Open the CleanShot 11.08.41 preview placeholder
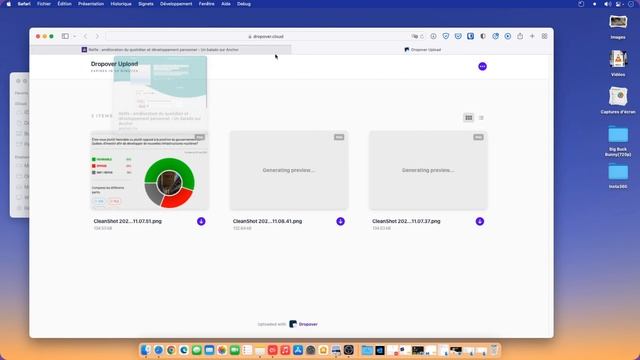 pos(289,171)
